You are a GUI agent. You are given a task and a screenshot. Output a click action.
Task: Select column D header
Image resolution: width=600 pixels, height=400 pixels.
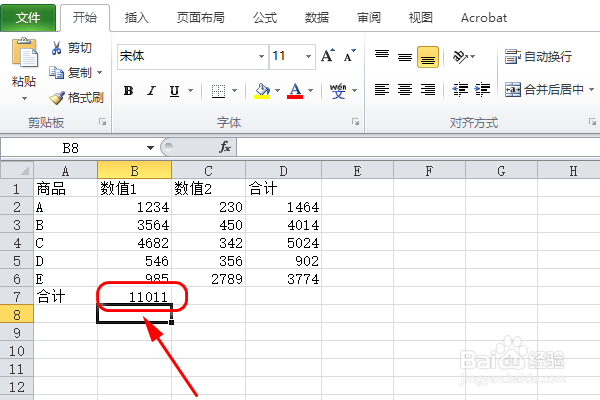[x=284, y=170]
